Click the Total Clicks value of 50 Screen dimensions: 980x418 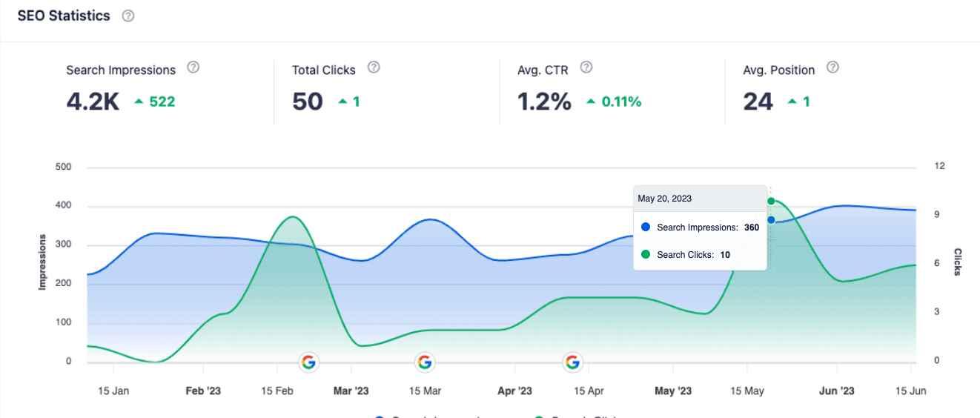308,102
